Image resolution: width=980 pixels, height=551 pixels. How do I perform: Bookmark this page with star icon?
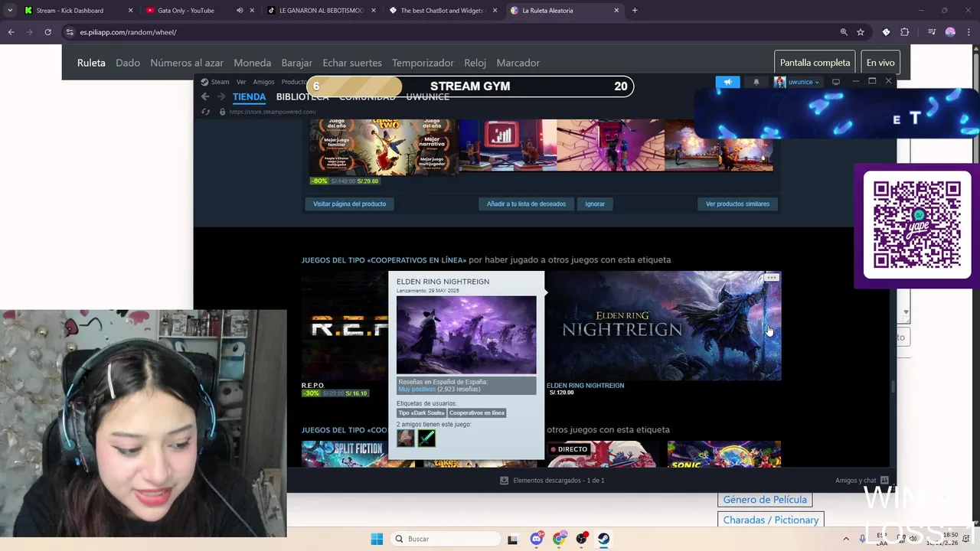click(861, 32)
